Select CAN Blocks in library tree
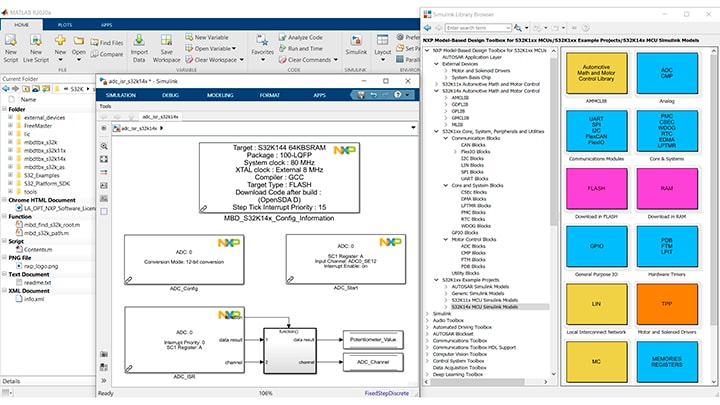720x405 pixels. [x=470, y=146]
